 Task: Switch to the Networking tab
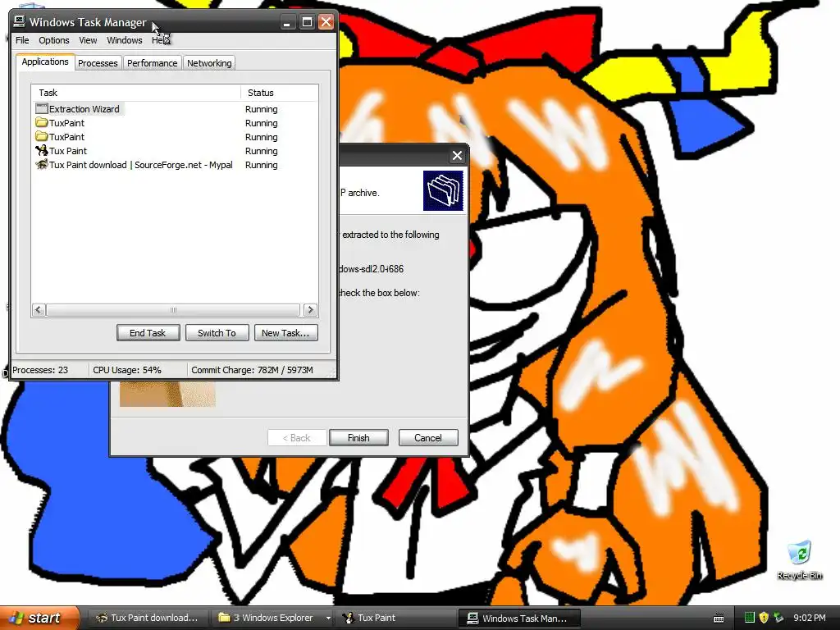click(x=209, y=63)
